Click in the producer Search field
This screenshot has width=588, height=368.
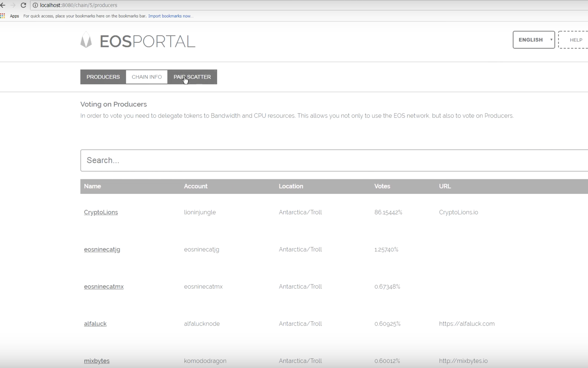[x=334, y=160]
